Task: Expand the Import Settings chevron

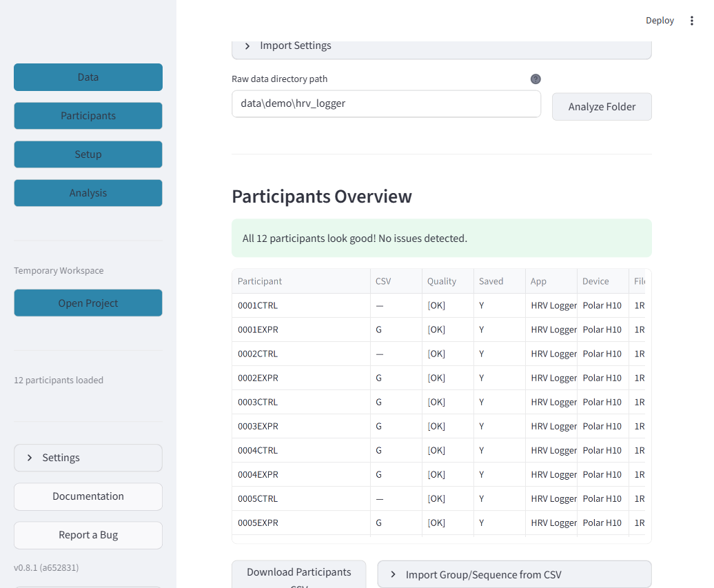Action: [x=247, y=46]
